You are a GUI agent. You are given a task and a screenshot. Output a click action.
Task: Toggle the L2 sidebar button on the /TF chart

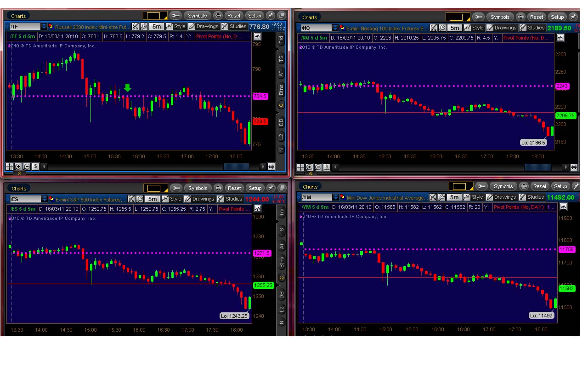[x=281, y=137]
